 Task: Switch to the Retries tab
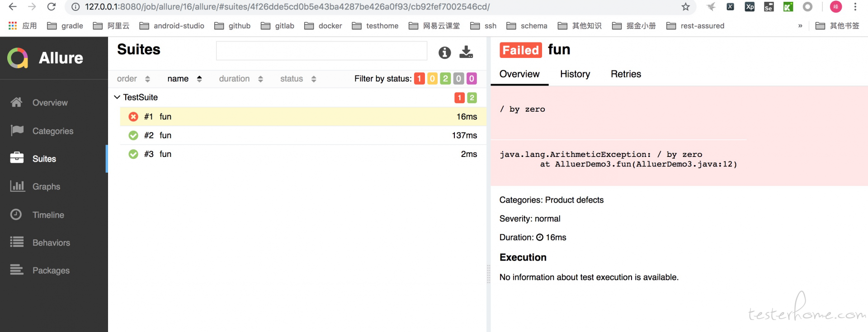coord(626,74)
